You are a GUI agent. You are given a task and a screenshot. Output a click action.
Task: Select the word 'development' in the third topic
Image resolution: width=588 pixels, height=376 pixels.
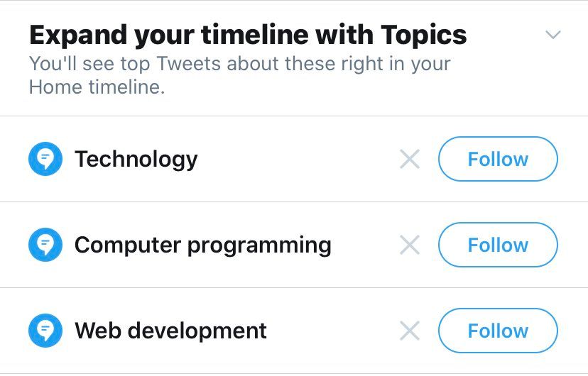click(197, 331)
